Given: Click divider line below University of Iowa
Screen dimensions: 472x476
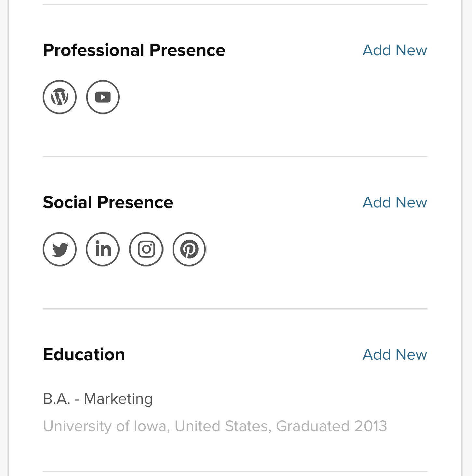Looking at the screenshot, I should [x=235, y=471].
